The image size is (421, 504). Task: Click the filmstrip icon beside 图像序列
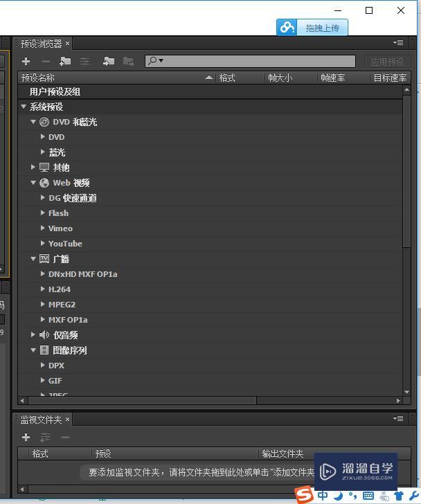(x=44, y=350)
